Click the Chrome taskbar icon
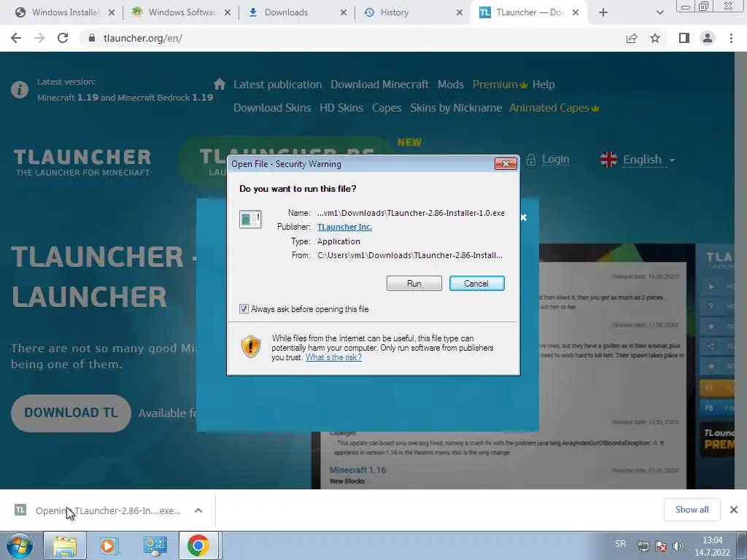The width and height of the screenshot is (747, 560). pos(198,545)
